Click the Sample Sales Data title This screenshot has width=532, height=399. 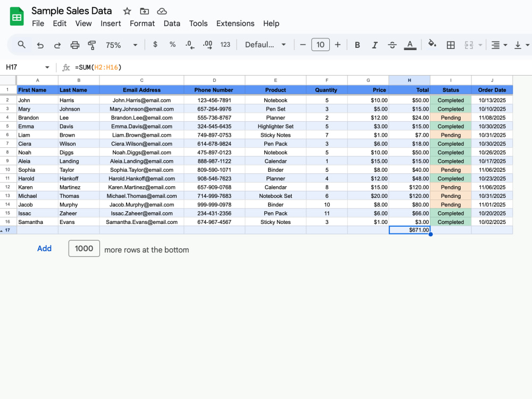click(72, 11)
